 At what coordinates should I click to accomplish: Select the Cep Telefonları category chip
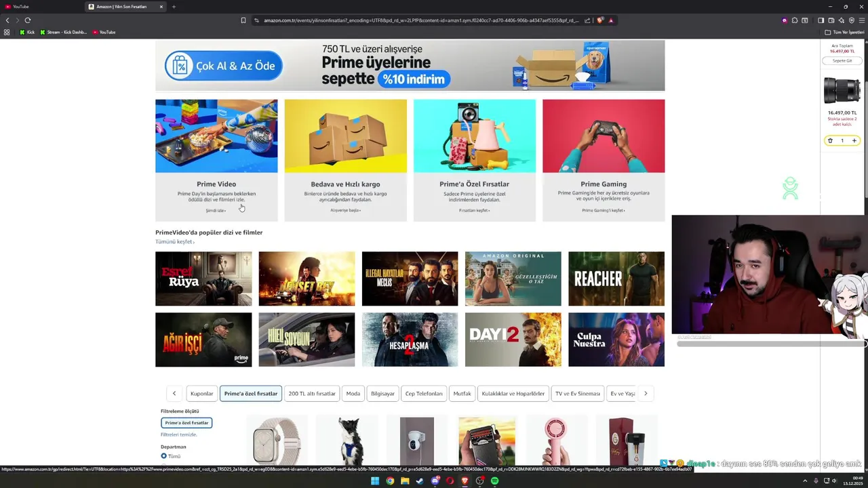click(x=424, y=393)
